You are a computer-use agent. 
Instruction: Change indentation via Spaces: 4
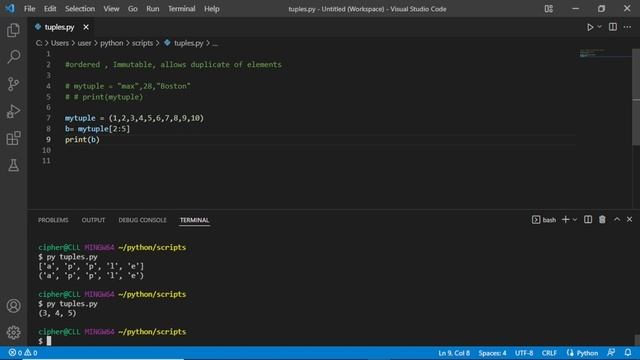(x=492, y=353)
